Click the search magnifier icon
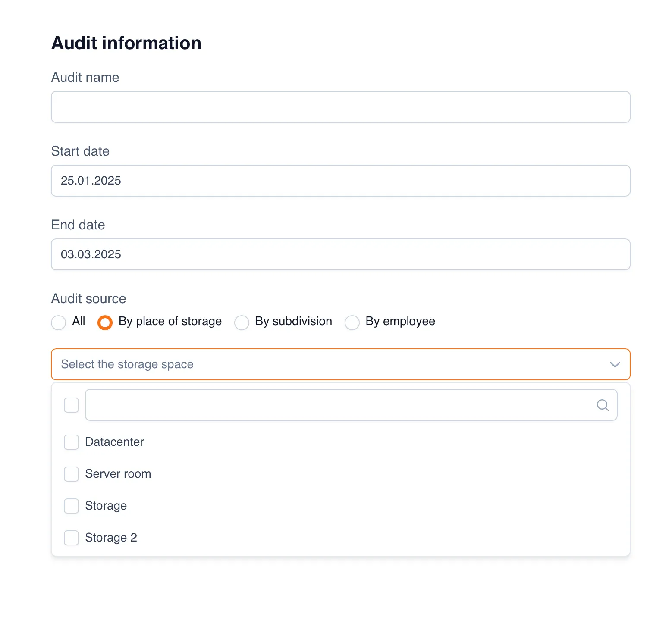 coord(603,405)
